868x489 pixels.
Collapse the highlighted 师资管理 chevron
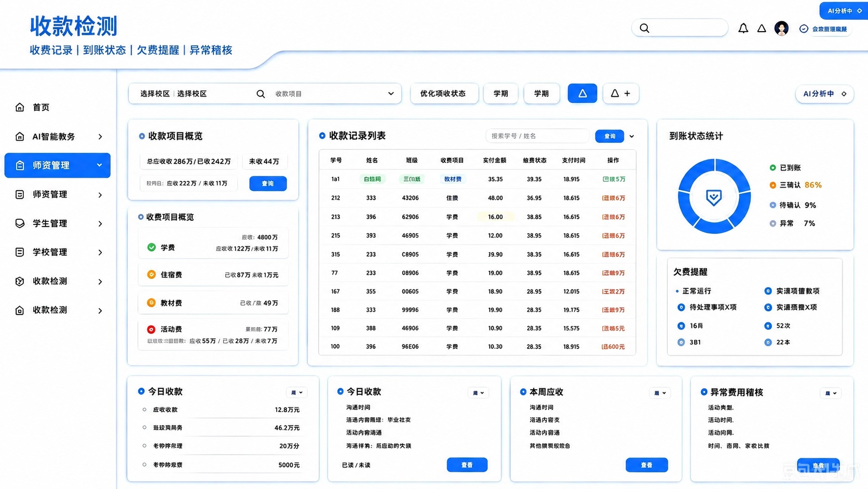(x=99, y=165)
